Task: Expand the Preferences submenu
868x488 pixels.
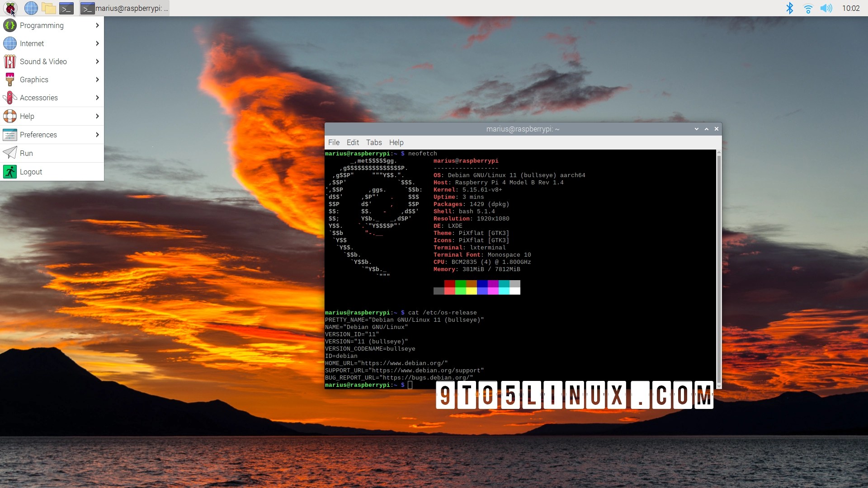Action: click(96, 134)
